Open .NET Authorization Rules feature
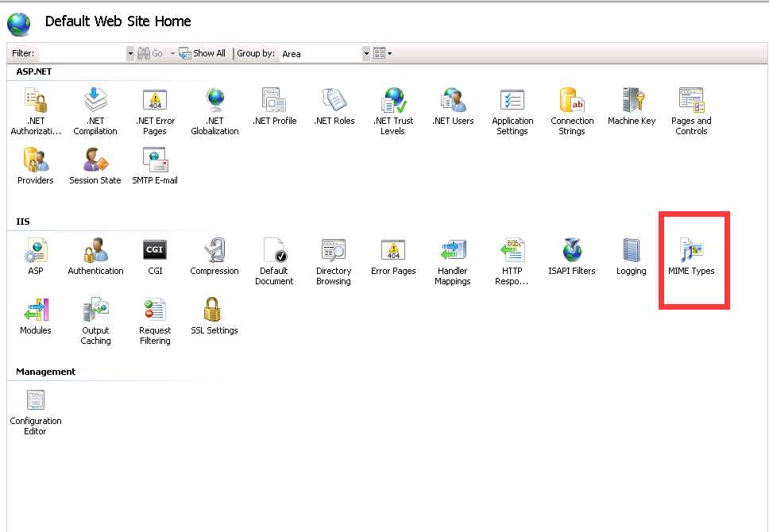This screenshot has width=769, height=532. tap(36, 111)
